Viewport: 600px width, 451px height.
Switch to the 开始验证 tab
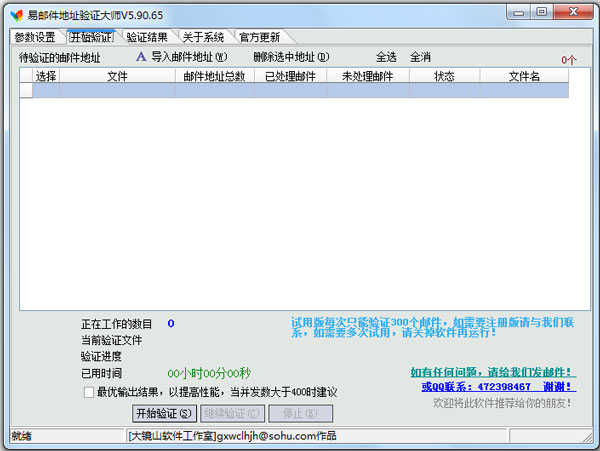pos(91,37)
